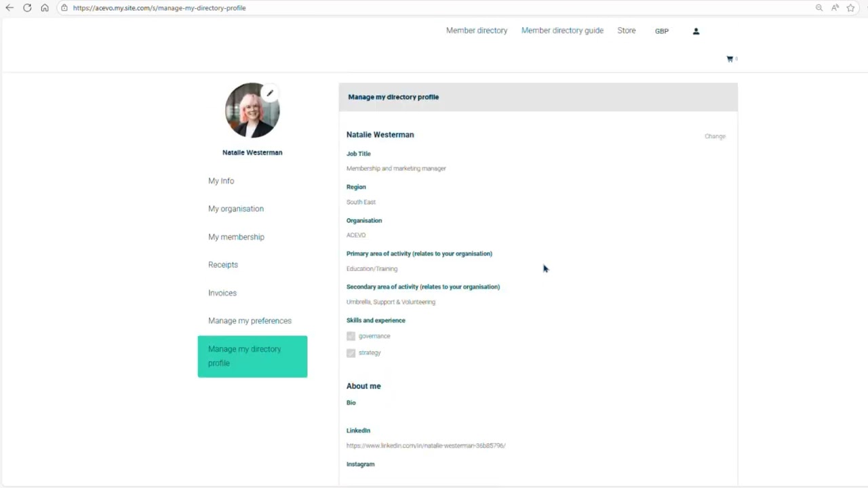Open Invoices in sidebar
This screenshot has height=488, width=868.
[222, 293]
